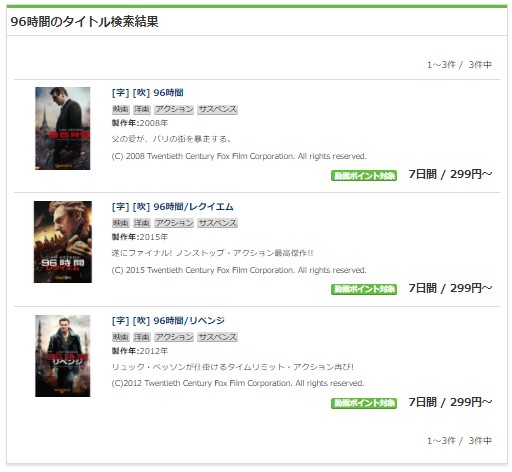Select the 洋画 tag under 96時間/レクイエム

142,223
